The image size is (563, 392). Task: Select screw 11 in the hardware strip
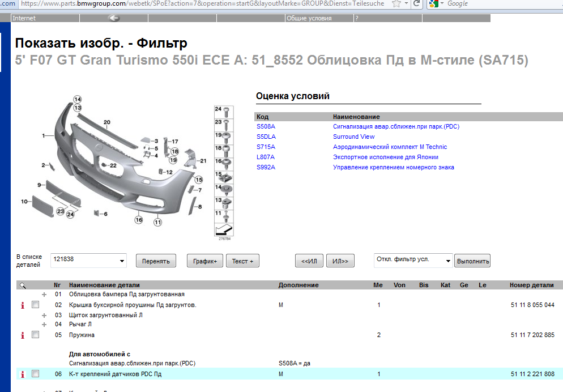[224, 216]
